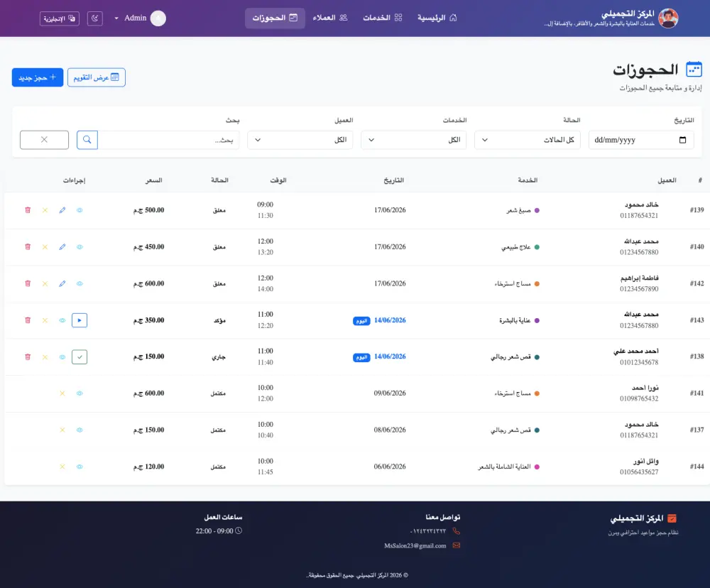Screen dimensions: 710x588
Task: Toggle dark mode moon icon
Action: (x=94, y=18)
